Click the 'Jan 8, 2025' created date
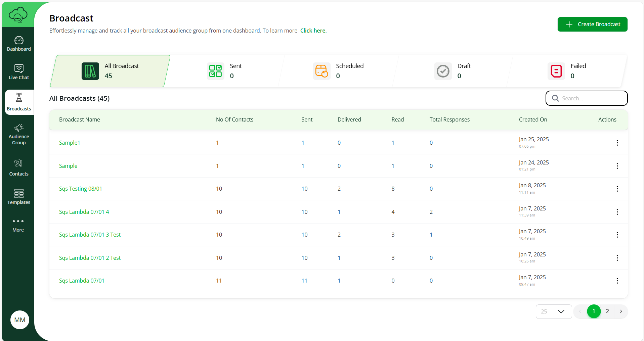The image size is (644, 341). pyautogui.click(x=532, y=185)
